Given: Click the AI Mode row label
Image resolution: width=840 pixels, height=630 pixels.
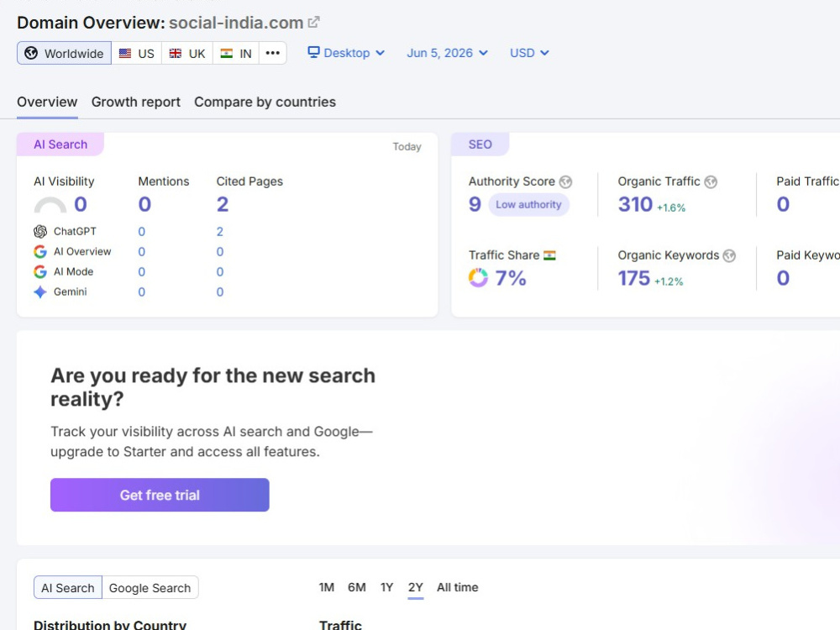Looking at the screenshot, I should [x=73, y=271].
